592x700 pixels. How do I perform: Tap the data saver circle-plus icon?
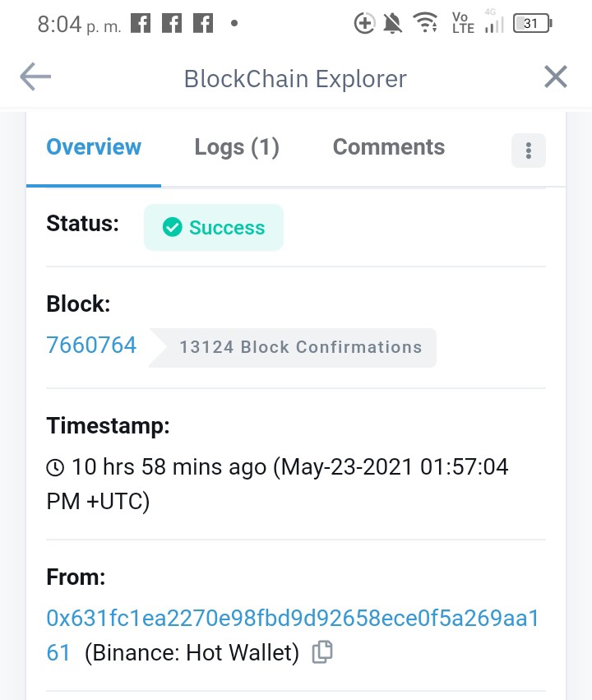coord(364,23)
